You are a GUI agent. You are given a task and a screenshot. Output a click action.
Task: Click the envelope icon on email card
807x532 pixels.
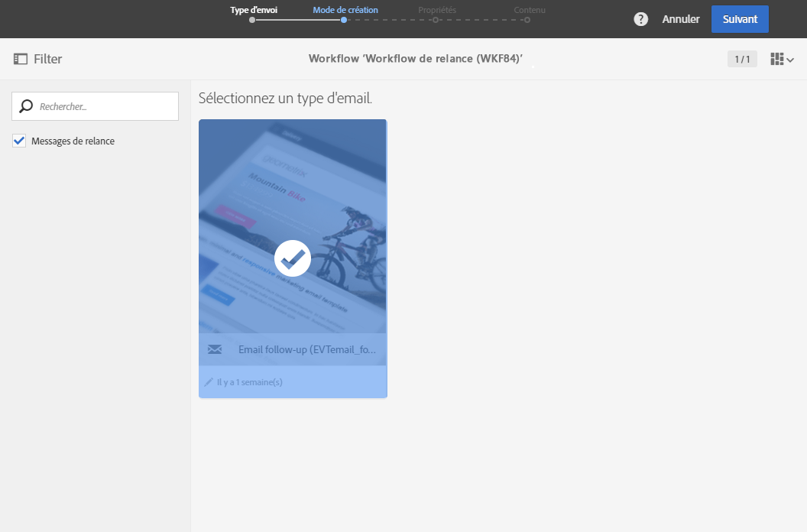(215, 349)
